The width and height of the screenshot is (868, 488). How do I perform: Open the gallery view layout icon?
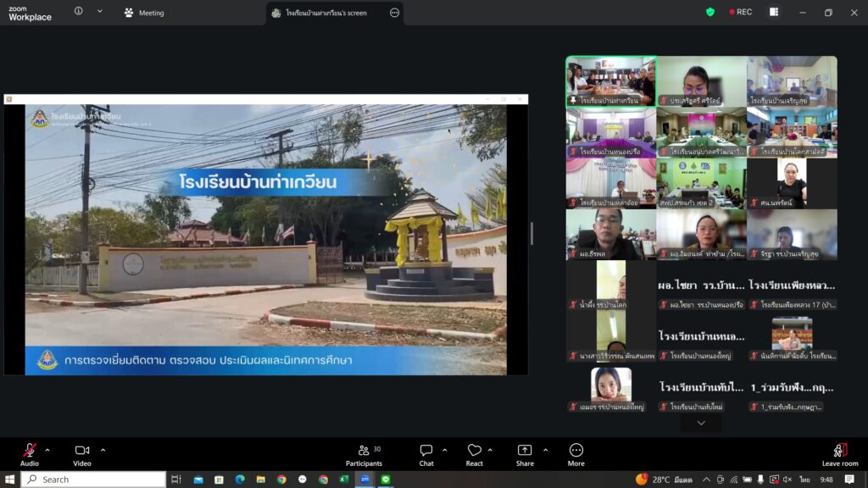[774, 12]
